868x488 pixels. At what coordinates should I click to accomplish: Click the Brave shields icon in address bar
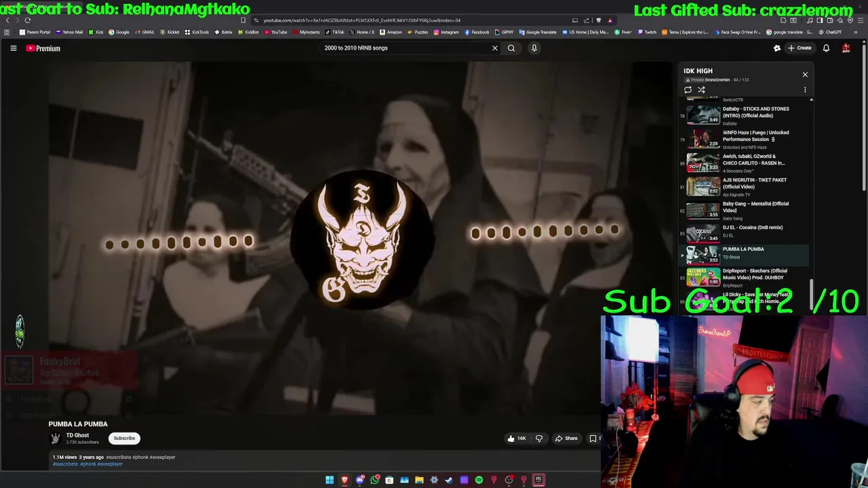pyautogui.click(x=598, y=20)
